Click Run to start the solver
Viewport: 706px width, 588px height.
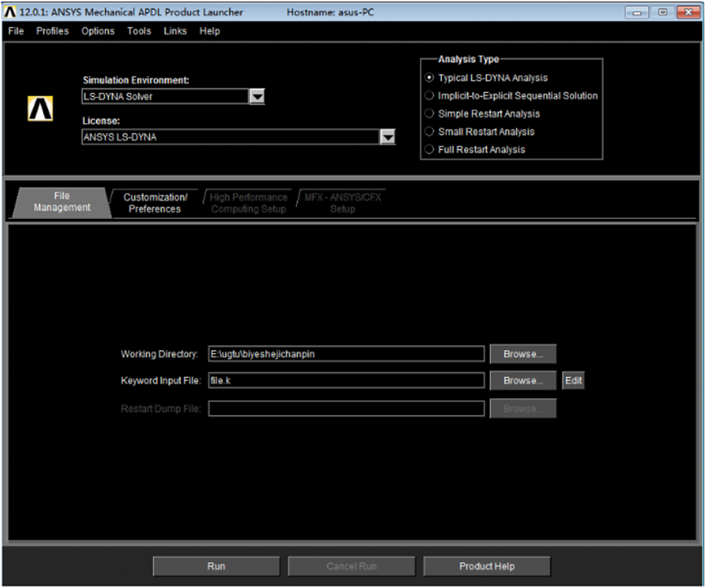click(x=216, y=566)
